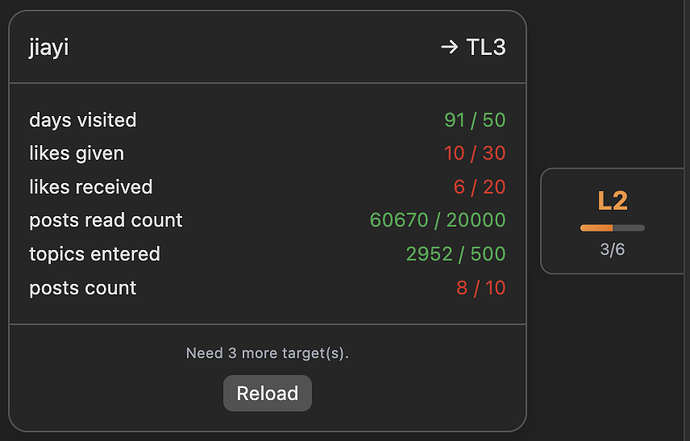This screenshot has height=441, width=690.
Task: Select the jiayi username header
Action: (x=49, y=47)
